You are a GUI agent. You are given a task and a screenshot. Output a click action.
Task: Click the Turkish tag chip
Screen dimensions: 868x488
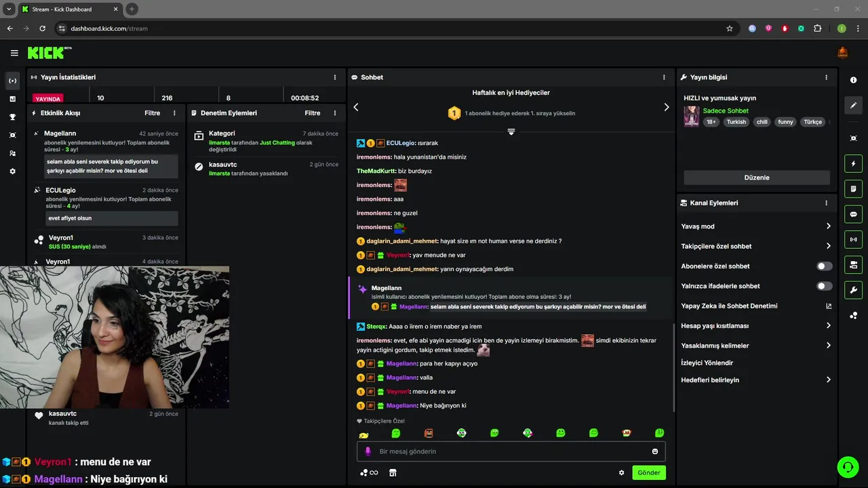[x=736, y=122]
